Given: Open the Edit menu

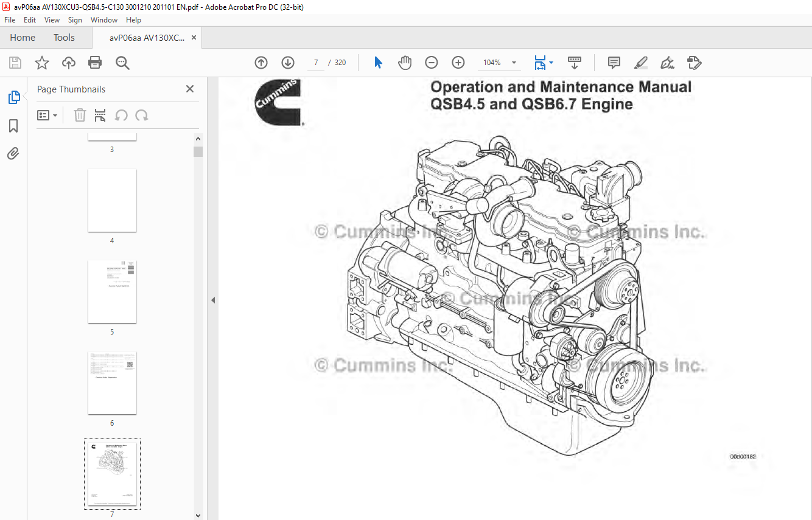Looking at the screenshot, I should click(x=30, y=20).
